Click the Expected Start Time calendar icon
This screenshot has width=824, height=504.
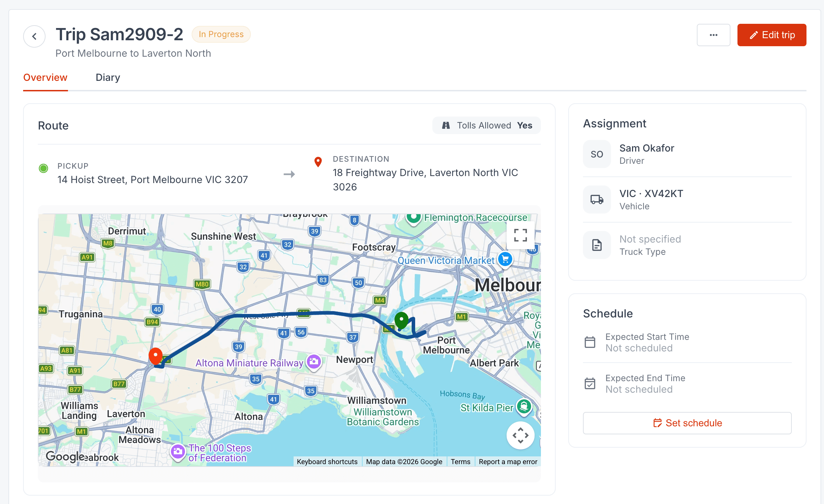pyautogui.click(x=590, y=342)
